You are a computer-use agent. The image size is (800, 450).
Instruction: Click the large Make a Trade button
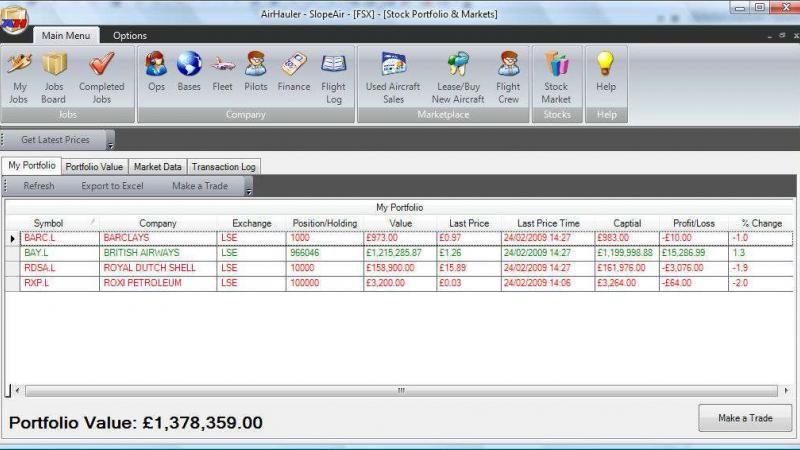click(745, 418)
